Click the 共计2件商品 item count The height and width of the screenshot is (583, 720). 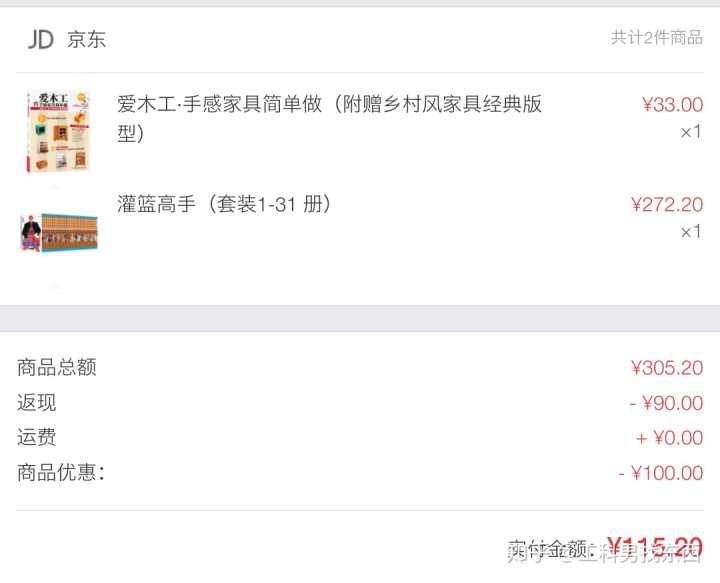tap(657, 38)
